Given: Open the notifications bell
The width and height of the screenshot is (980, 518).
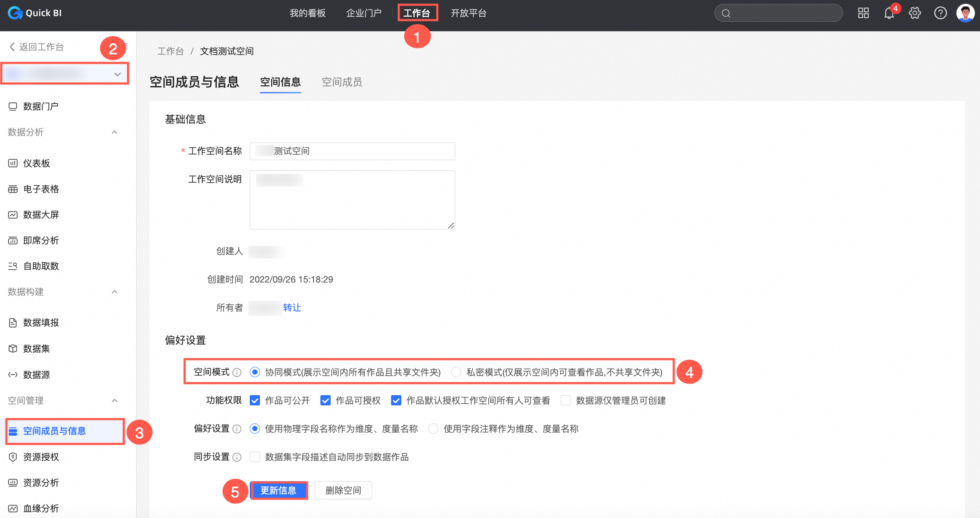Looking at the screenshot, I should point(889,13).
